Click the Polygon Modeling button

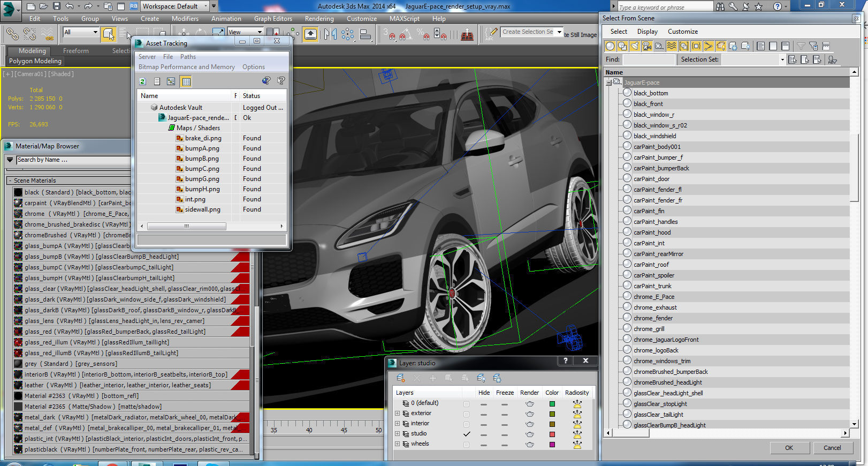[35, 61]
